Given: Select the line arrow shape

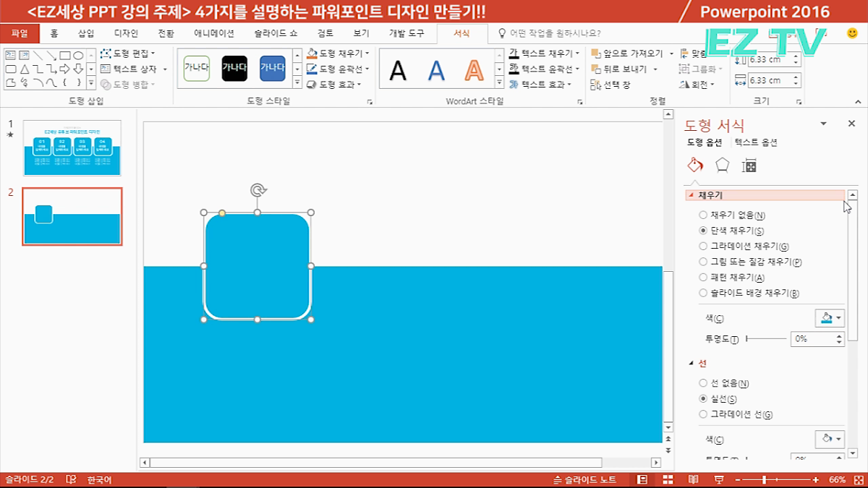Looking at the screenshot, I should click(x=51, y=55).
